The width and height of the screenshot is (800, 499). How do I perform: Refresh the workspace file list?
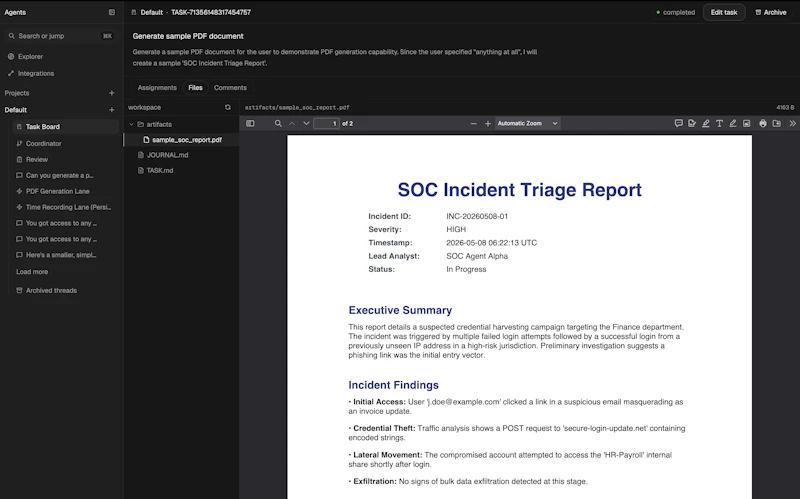tap(228, 107)
